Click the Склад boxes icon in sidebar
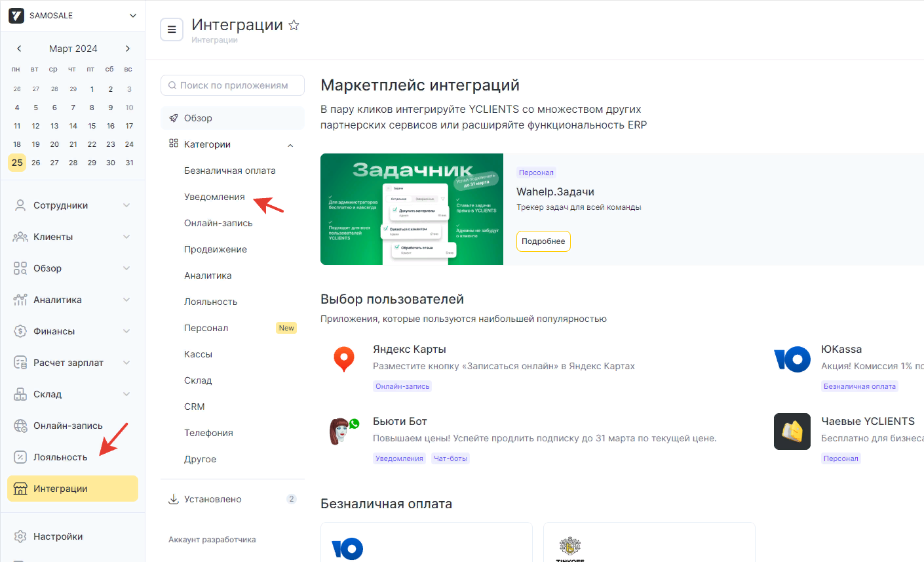The image size is (924, 562). coord(20,394)
